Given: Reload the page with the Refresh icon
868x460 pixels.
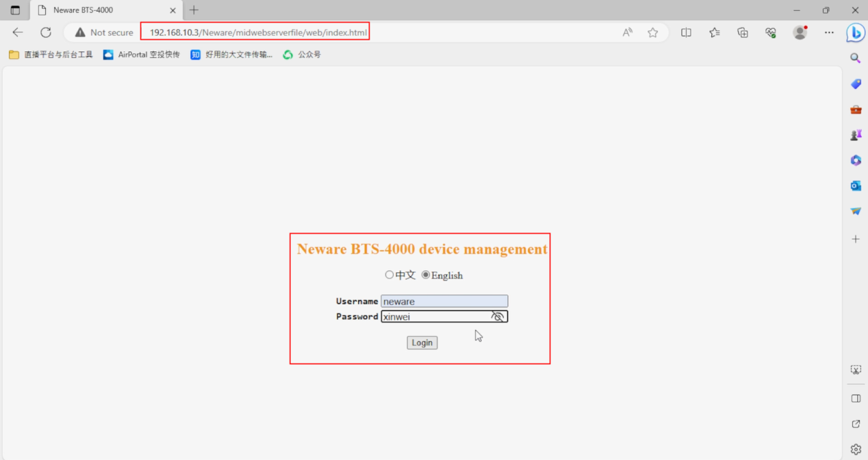Looking at the screenshot, I should [46, 32].
